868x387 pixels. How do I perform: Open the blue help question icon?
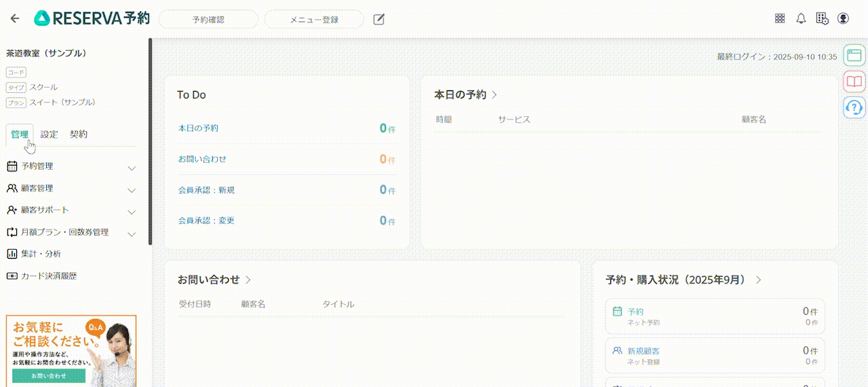click(854, 107)
